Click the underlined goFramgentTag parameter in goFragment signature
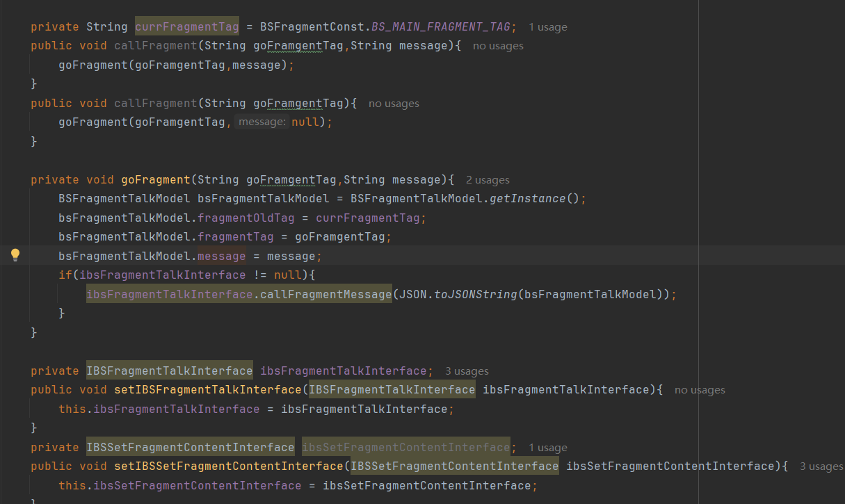Screen dimensions: 845x504 click(291, 180)
